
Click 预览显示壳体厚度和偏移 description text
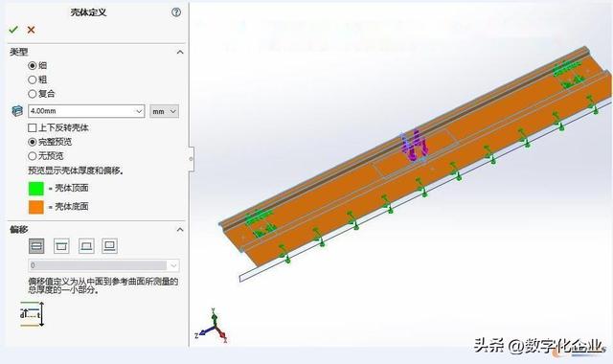(x=76, y=171)
